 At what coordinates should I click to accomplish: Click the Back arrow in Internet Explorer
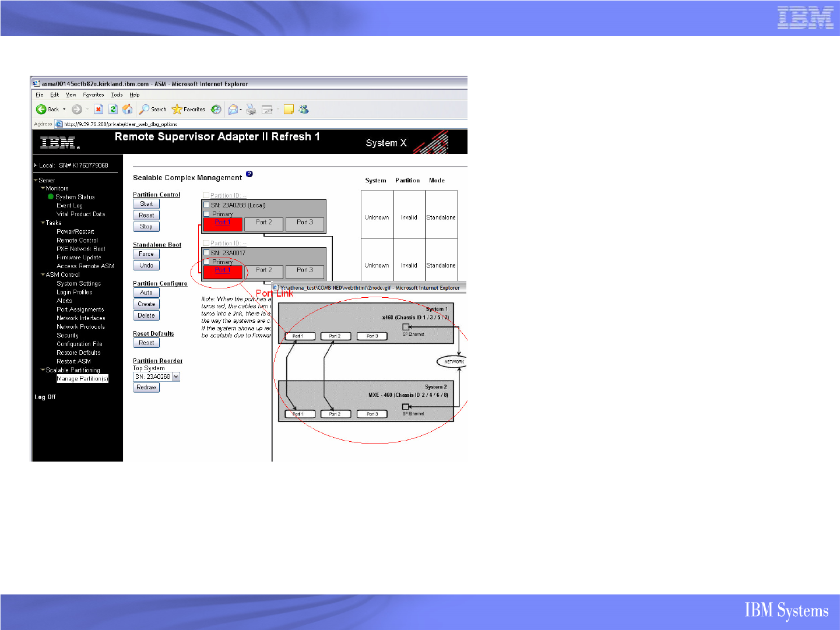(41, 109)
